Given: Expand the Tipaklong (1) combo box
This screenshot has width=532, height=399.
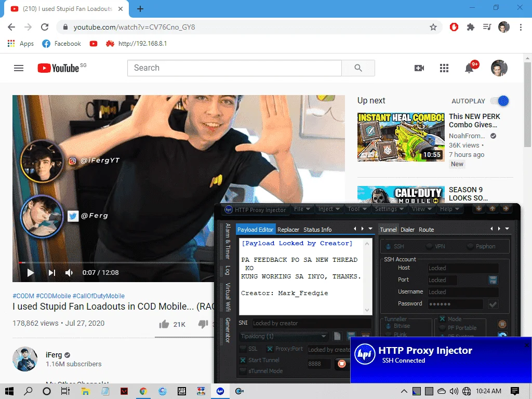Looking at the screenshot, I should click(x=324, y=336).
